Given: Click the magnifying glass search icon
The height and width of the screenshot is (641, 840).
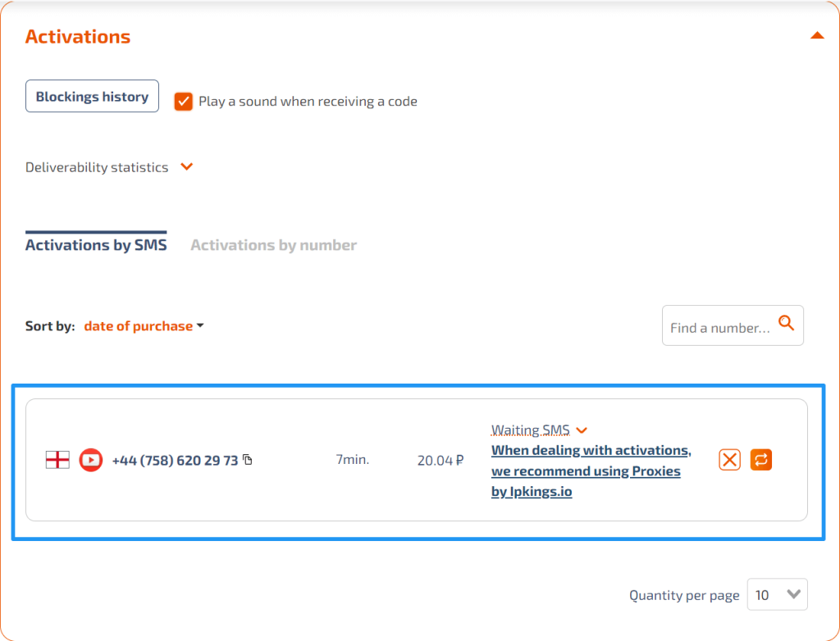Looking at the screenshot, I should pyautogui.click(x=786, y=323).
